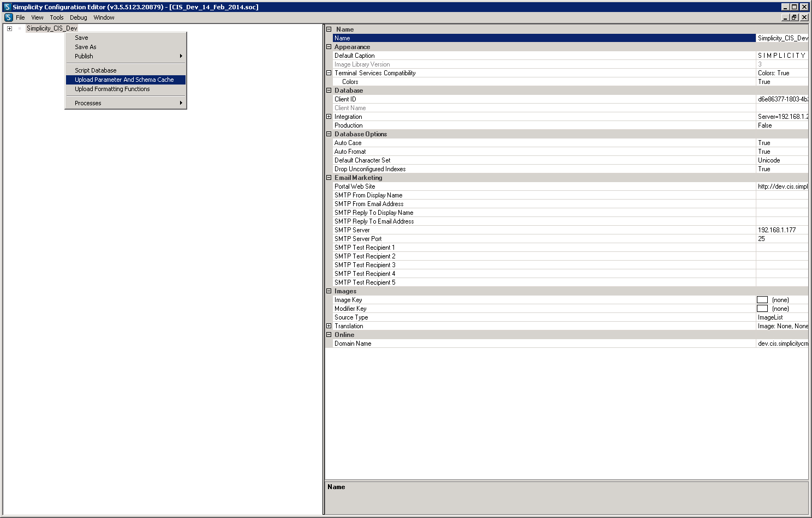Minimize the inner document window

[786, 17]
